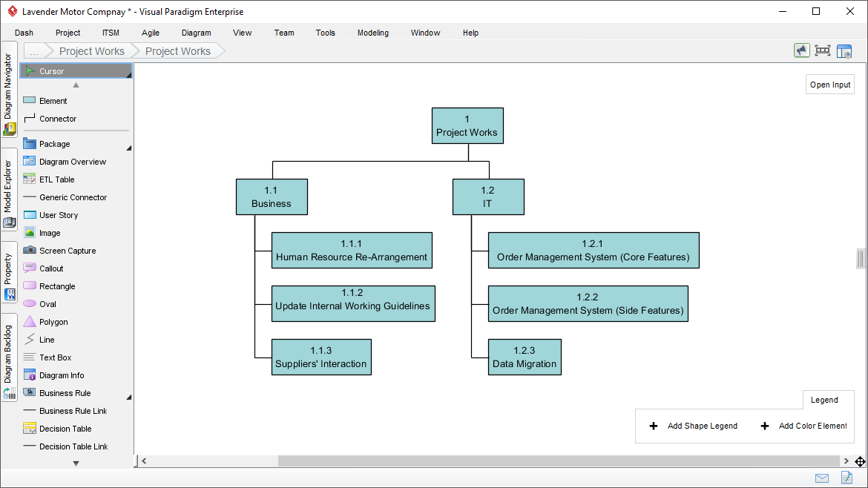Click the horizontal scrollbar thumb
The width and height of the screenshot is (868, 488).
pos(559,461)
